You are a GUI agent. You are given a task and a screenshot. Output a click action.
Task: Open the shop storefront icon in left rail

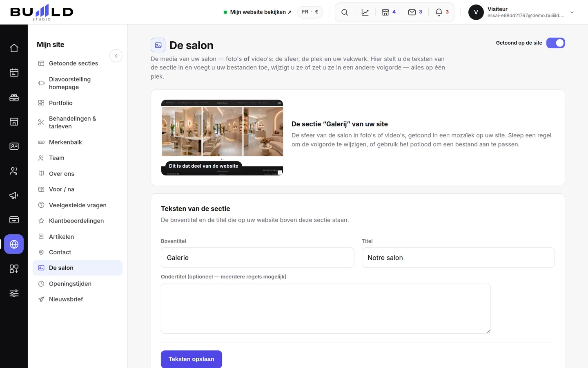coord(14,122)
